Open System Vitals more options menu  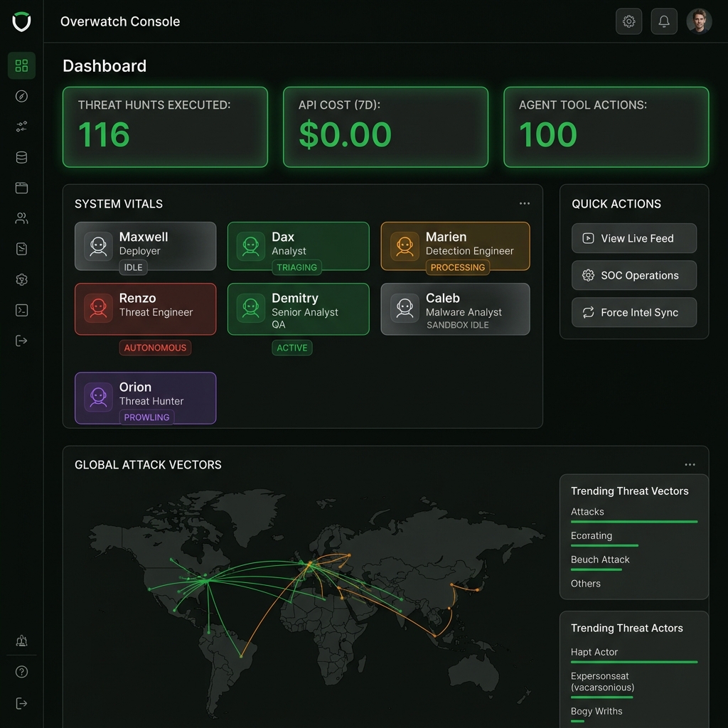(525, 203)
